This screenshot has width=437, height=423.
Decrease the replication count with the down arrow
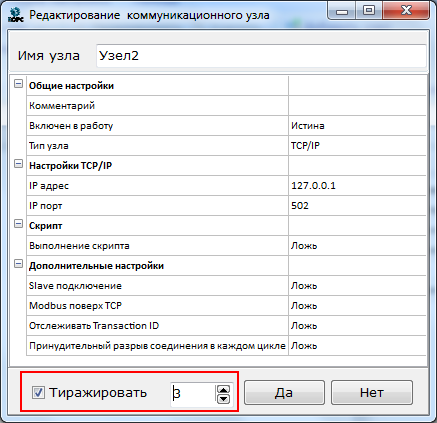pyautogui.click(x=223, y=398)
